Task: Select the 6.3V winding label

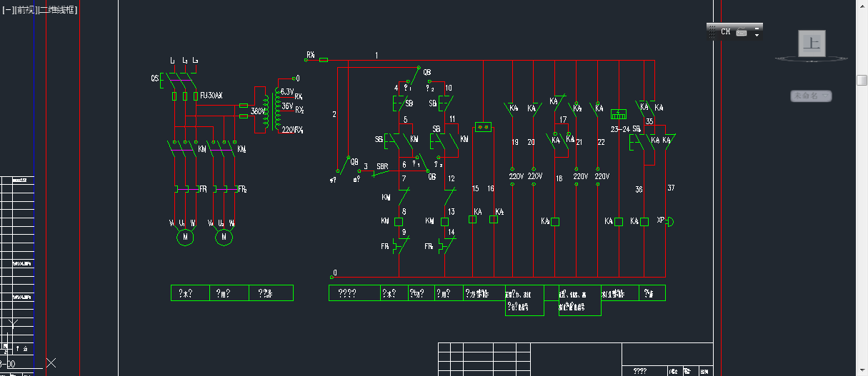Action: [x=286, y=92]
